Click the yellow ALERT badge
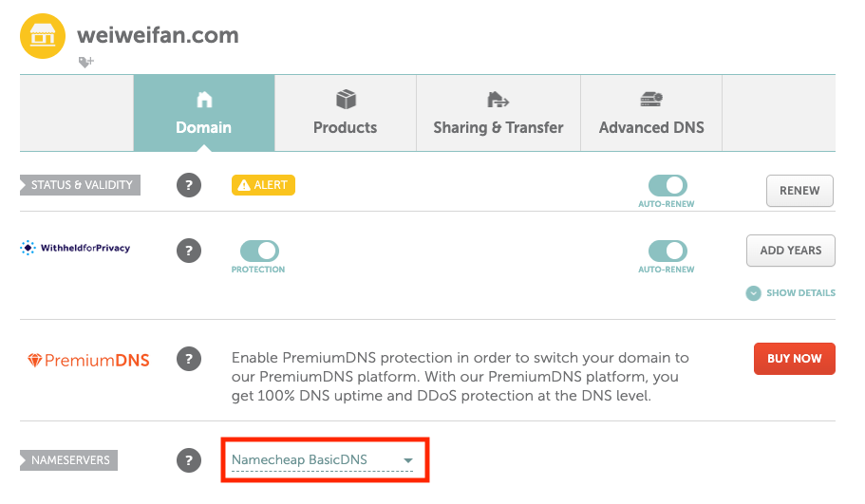Viewport: 865px width, 504px height. (263, 185)
